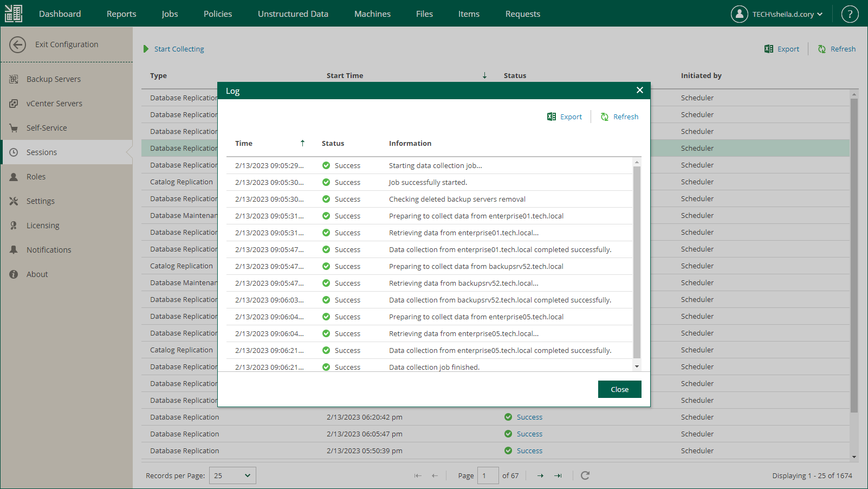Open the help question mark icon

tap(850, 14)
